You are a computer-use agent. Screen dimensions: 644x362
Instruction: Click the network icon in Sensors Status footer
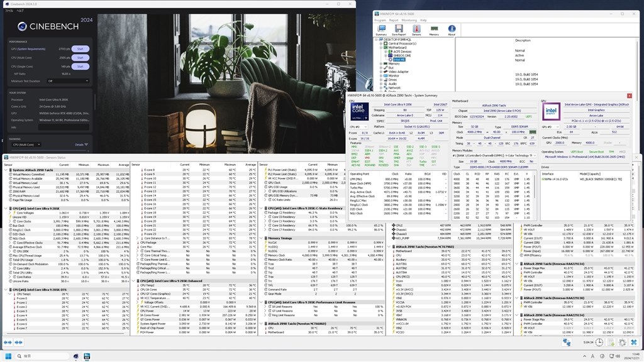(567, 342)
